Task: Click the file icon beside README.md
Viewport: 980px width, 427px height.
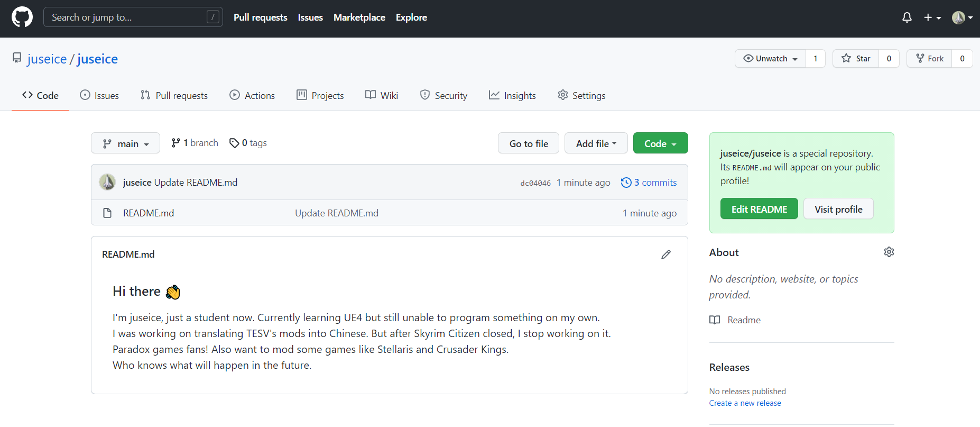Action: tap(107, 213)
